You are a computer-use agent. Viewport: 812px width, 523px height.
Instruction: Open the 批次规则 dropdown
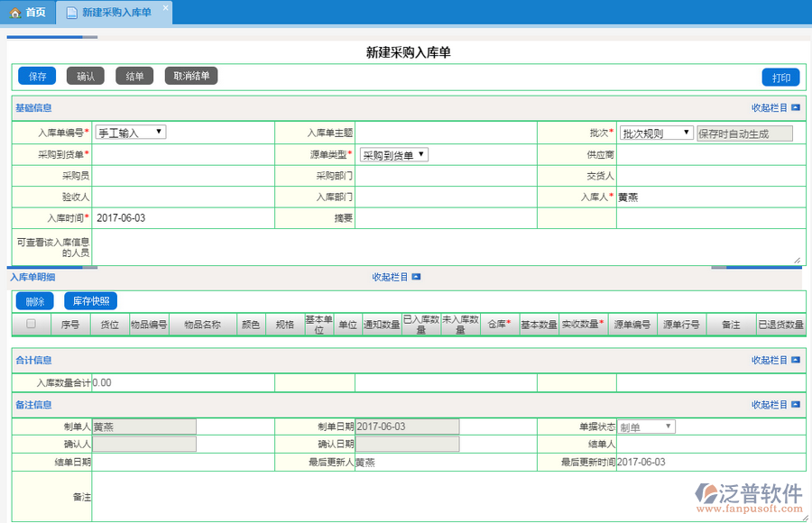(656, 133)
